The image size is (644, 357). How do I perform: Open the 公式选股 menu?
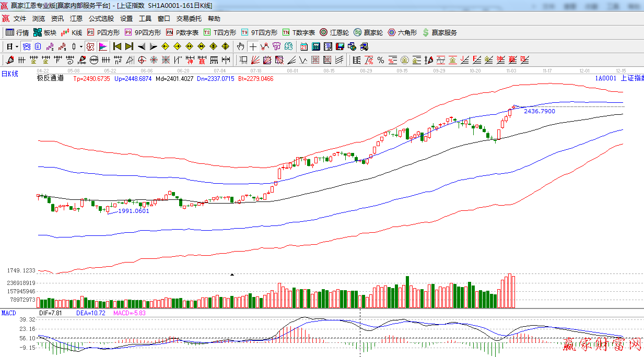[101, 18]
